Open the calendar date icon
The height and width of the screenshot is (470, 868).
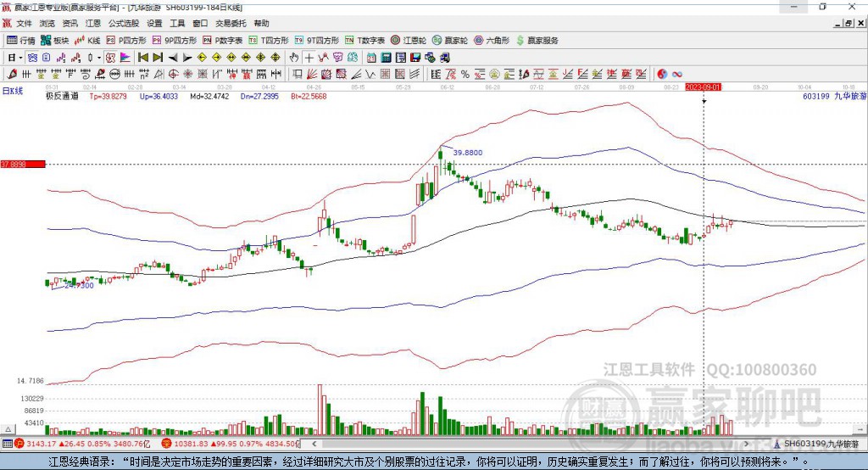tap(371, 58)
